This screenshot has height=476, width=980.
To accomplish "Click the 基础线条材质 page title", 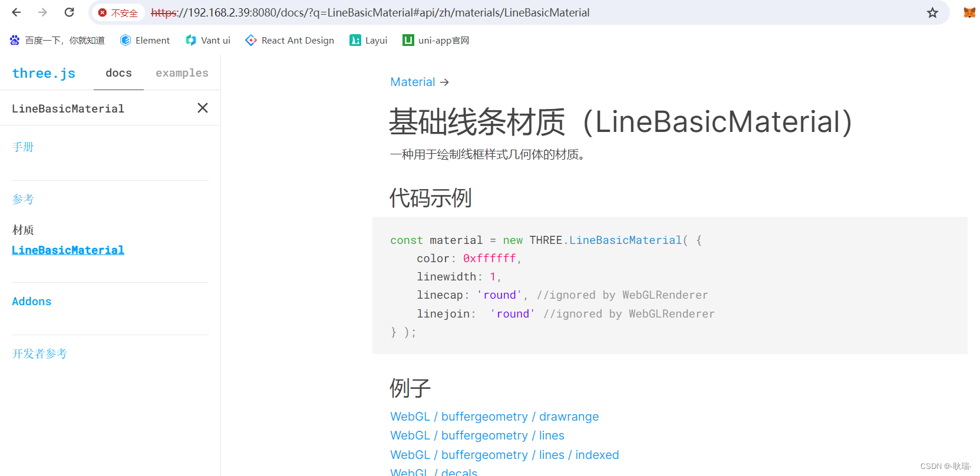I will pos(621,122).
